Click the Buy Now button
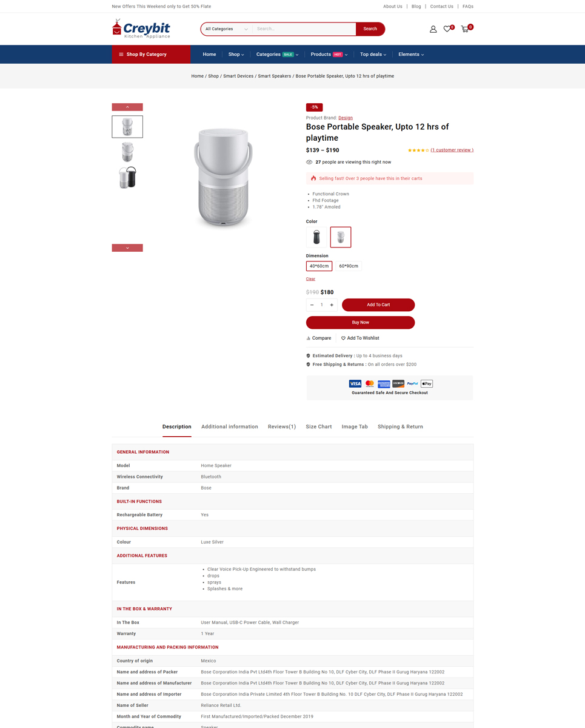The image size is (585, 728). click(360, 322)
